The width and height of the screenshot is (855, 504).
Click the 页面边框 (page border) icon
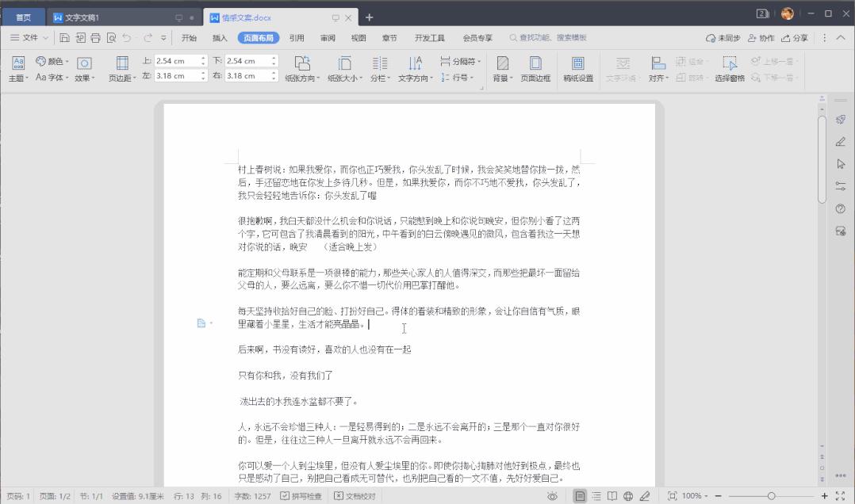535,70
